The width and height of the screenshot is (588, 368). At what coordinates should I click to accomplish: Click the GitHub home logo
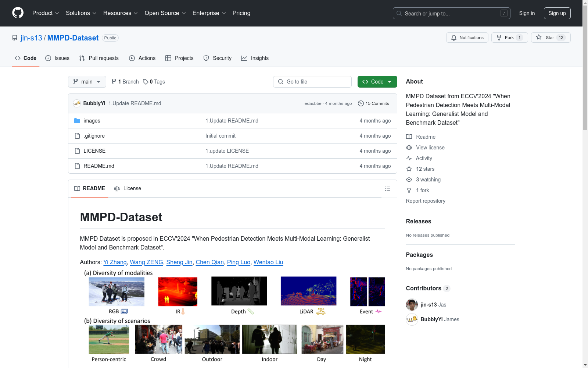(x=18, y=13)
